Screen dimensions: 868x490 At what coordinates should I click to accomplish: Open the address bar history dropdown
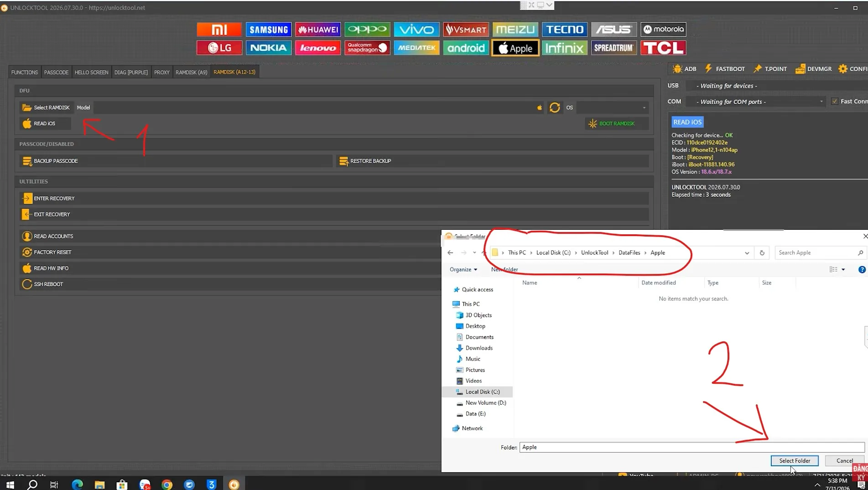coord(747,253)
